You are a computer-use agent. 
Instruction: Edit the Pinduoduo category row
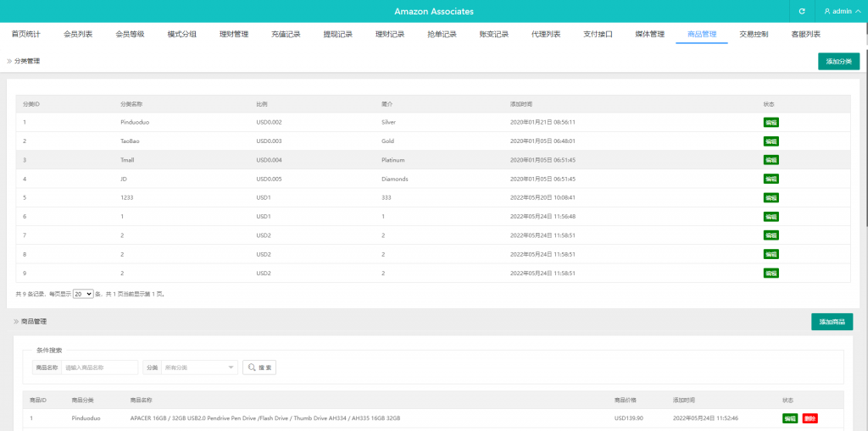[x=771, y=122]
